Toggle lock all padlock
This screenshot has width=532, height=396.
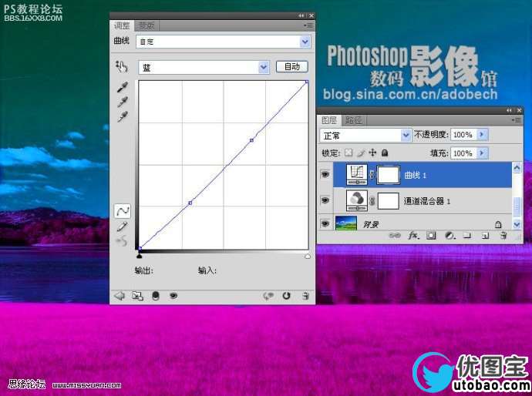click(385, 153)
